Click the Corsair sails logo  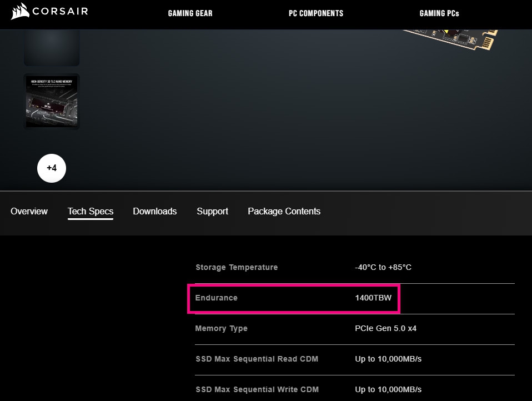coord(49,11)
